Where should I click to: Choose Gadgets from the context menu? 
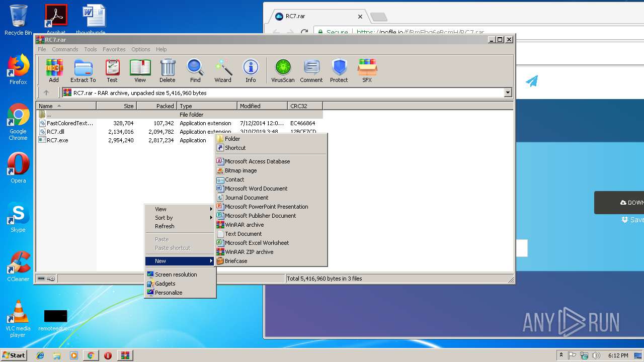(x=180, y=284)
